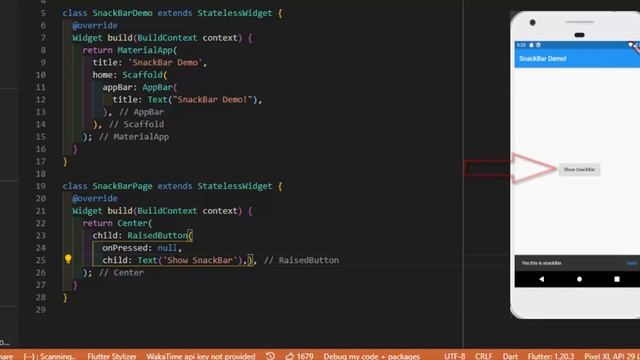Viewport: 640px width, 360px height.
Task: Click 'StatelessWidget' on line 19
Action: click(x=235, y=186)
